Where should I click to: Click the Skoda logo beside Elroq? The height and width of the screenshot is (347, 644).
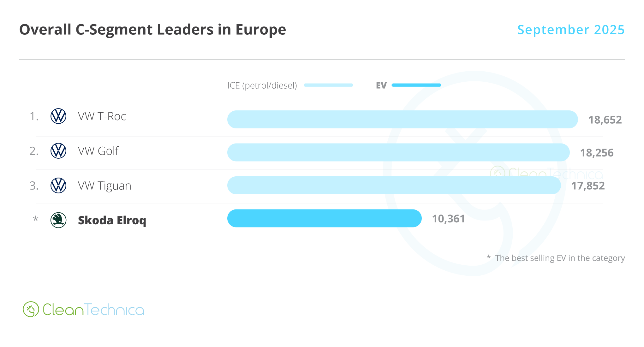(58, 220)
